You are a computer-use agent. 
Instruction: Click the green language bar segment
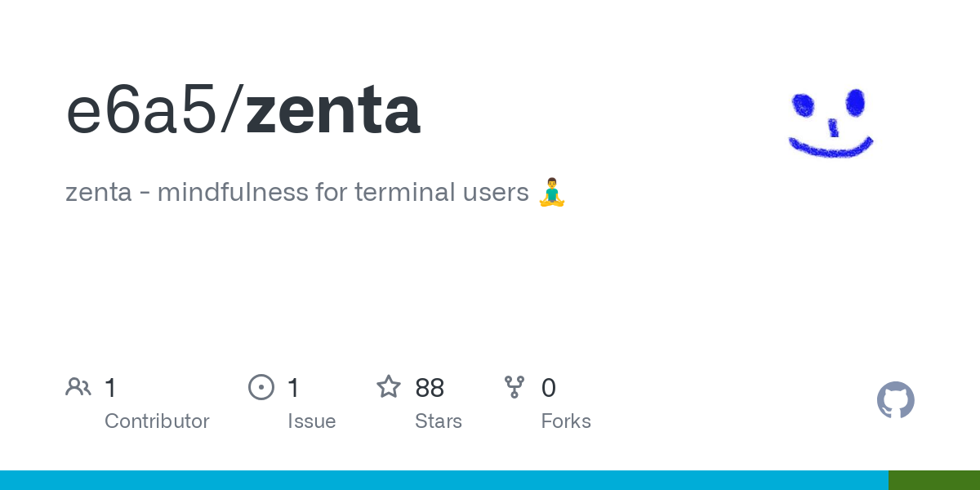tap(933, 480)
